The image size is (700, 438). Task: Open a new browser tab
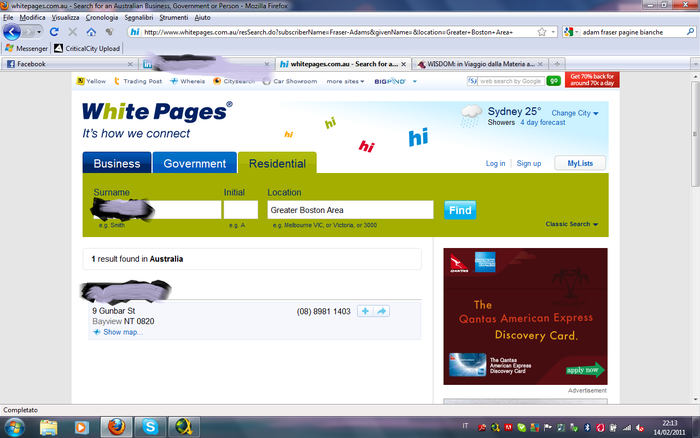557,64
